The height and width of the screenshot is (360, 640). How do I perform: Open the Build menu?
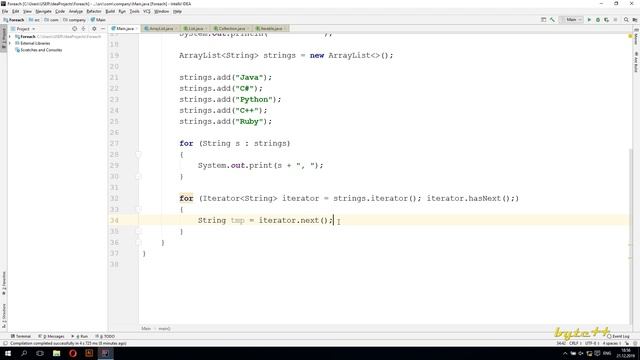coord(110,11)
